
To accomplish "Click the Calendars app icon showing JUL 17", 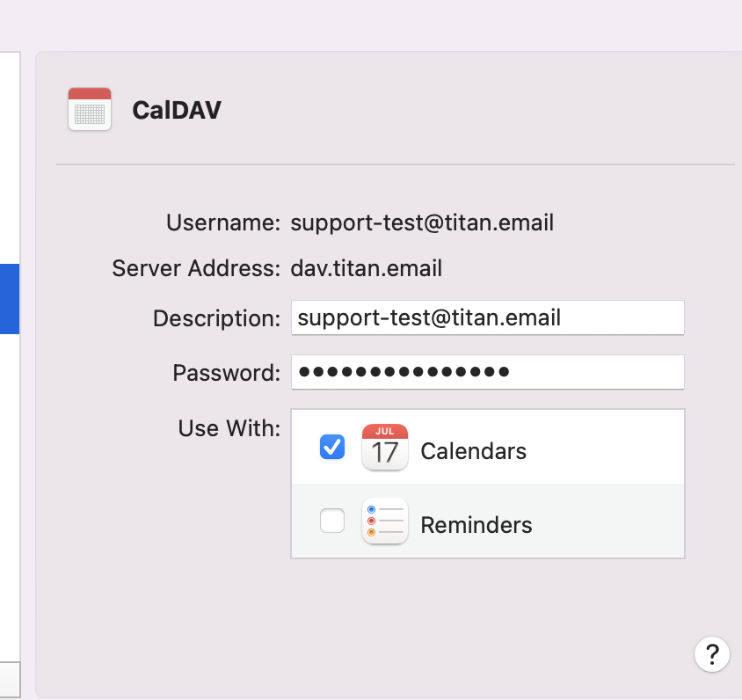I will (x=385, y=448).
